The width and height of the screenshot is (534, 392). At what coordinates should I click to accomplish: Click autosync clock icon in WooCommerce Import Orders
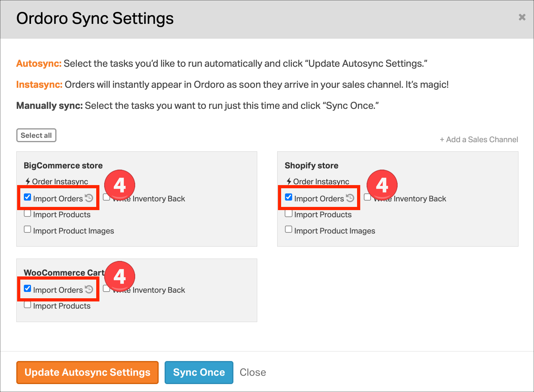pyautogui.click(x=89, y=289)
